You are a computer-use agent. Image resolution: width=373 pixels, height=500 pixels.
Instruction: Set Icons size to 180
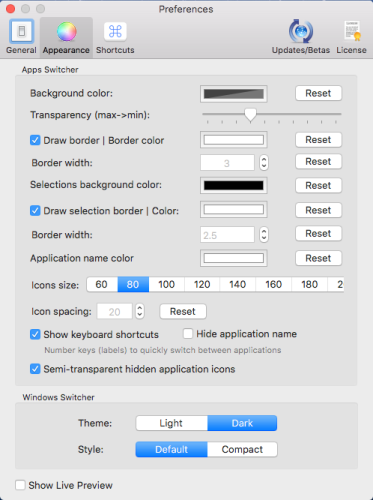pos(309,284)
